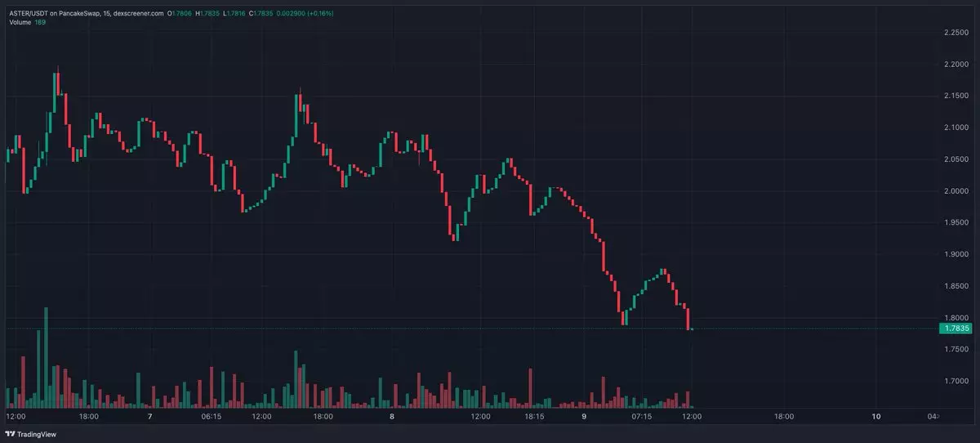Click the current price tag 1.7835
Image resolution: width=980 pixels, height=443 pixels.
pos(955,329)
